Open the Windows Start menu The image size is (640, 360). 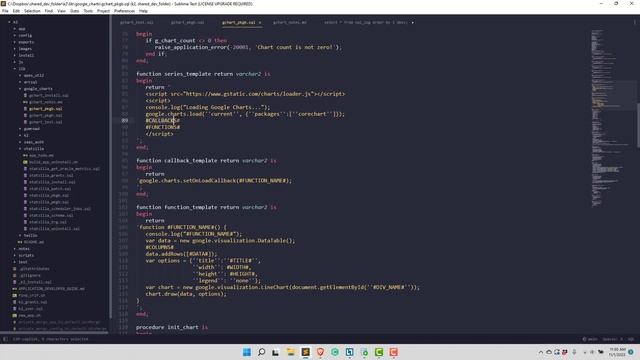247,352
